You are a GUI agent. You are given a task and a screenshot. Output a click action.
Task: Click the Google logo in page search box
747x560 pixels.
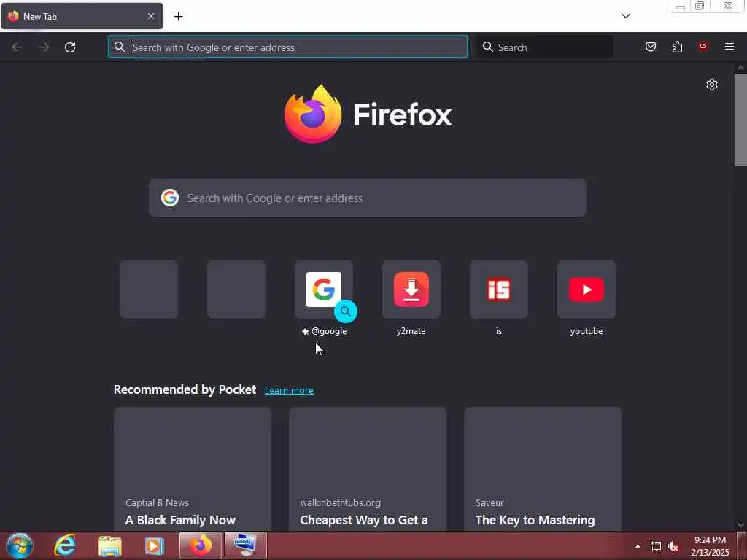click(x=169, y=198)
